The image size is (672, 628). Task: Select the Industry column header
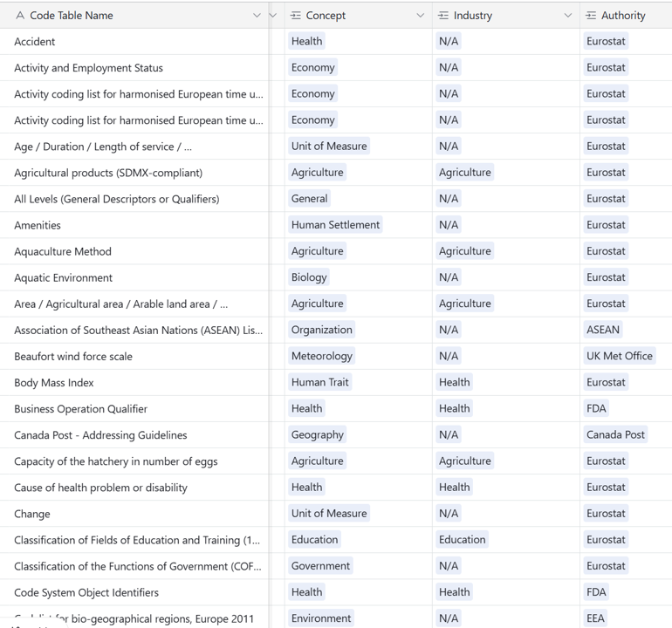point(505,16)
